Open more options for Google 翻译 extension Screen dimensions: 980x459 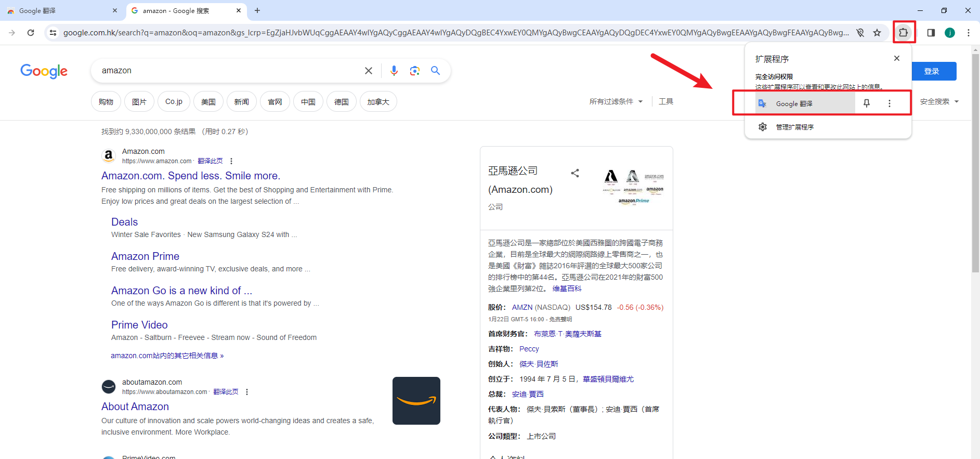(890, 103)
